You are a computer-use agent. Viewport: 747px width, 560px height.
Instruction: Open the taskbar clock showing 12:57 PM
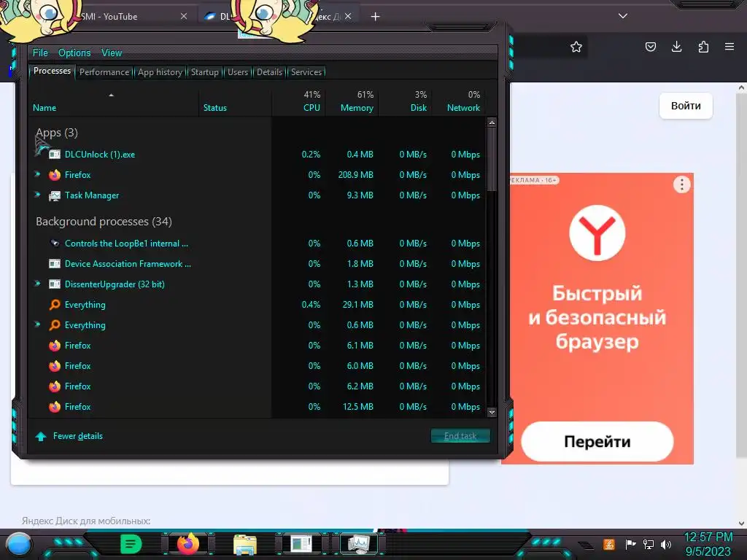point(708,544)
